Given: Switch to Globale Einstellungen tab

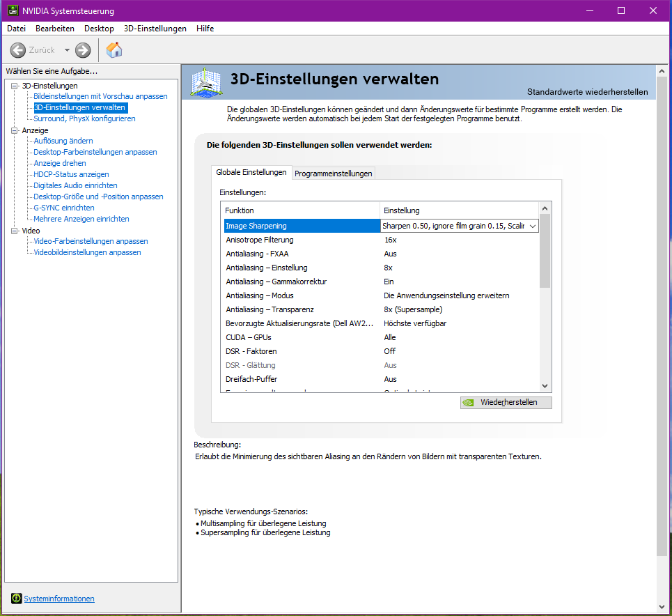Looking at the screenshot, I should point(251,172).
